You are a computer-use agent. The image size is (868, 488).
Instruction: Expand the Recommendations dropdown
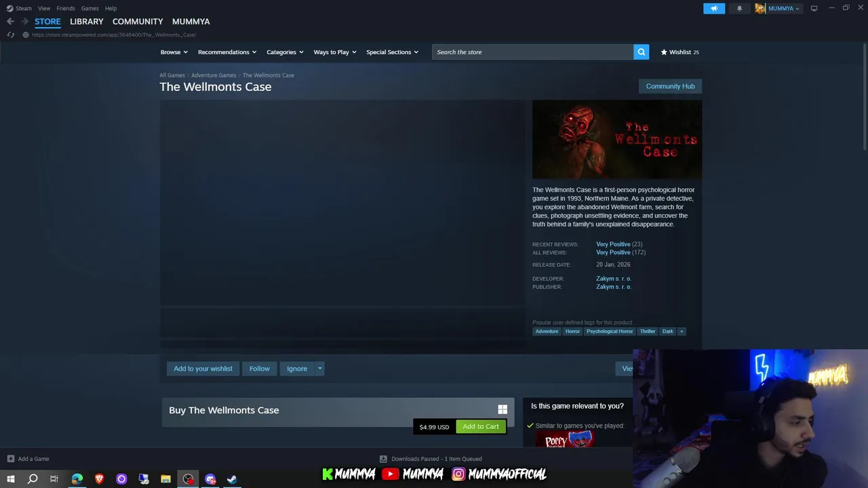(x=227, y=52)
